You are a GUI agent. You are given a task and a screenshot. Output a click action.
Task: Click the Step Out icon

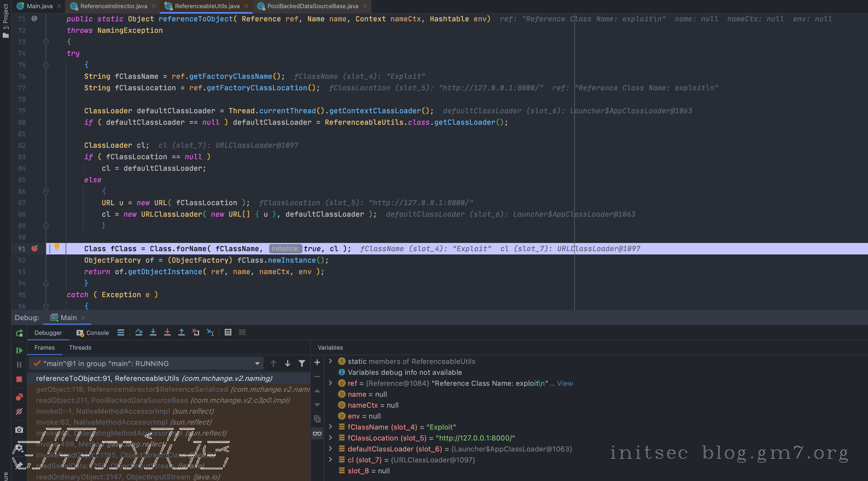(181, 332)
